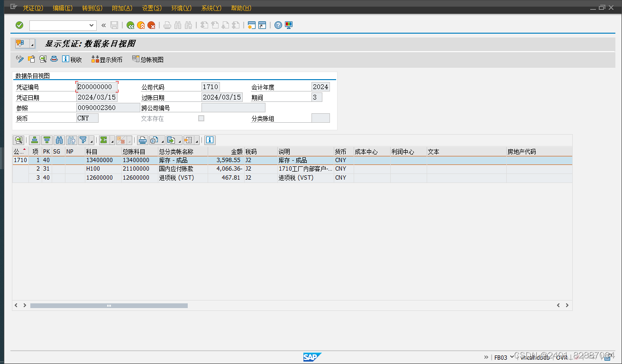Image resolution: width=622 pixels, height=364 pixels.
Task: Click the 科目 column header
Action: (x=103, y=152)
